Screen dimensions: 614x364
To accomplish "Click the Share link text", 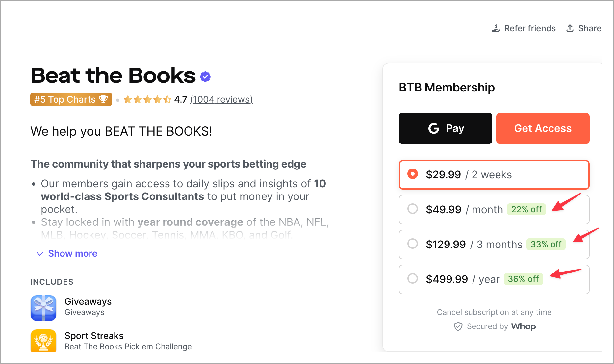I will coord(590,29).
